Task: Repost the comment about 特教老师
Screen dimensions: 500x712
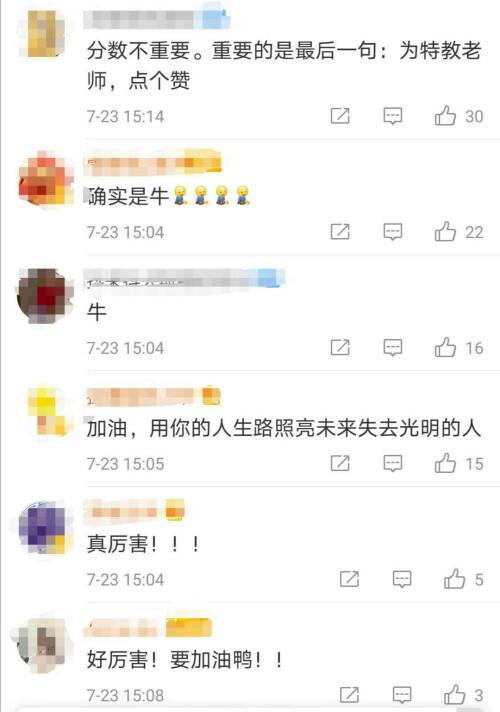Action: [x=340, y=116]
